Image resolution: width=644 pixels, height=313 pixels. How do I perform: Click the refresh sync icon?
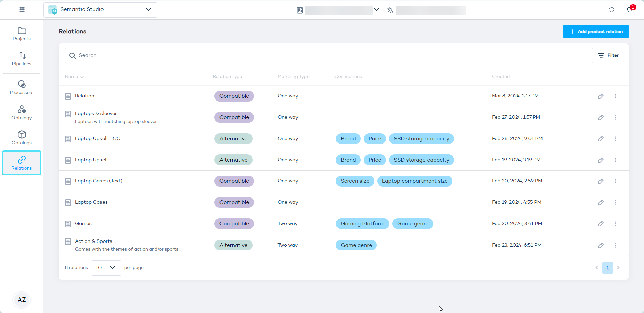click(x=611, y=10)
